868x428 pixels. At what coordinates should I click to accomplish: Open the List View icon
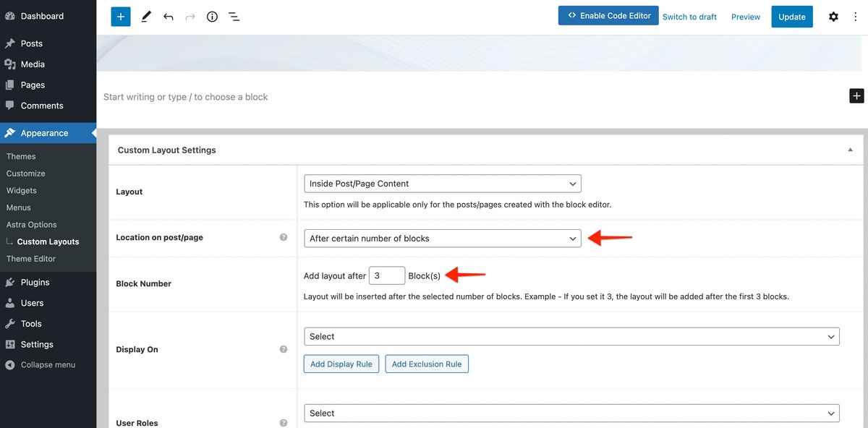(234, 17)
